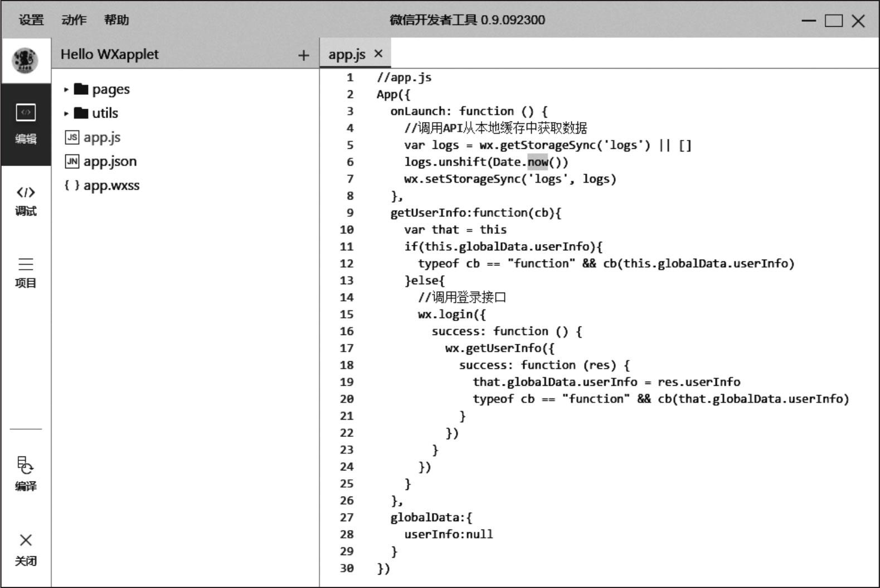Click the 微信开发者工具 window title
The width and height of the screenshot is (880, 588).
point(467,20)
